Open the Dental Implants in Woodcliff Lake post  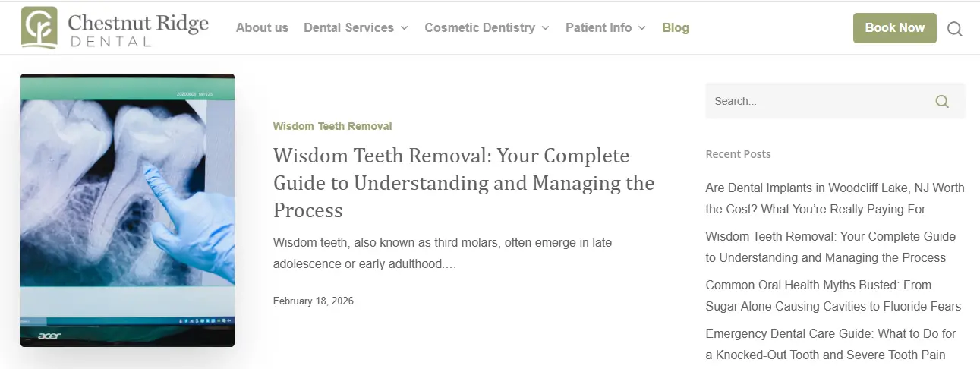pos(835,198)
